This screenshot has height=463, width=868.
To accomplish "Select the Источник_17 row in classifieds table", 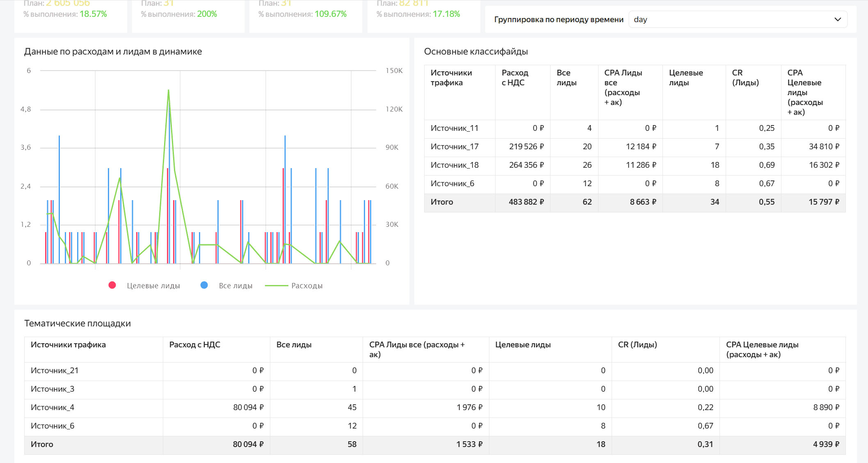I will (x=455, y=146).
